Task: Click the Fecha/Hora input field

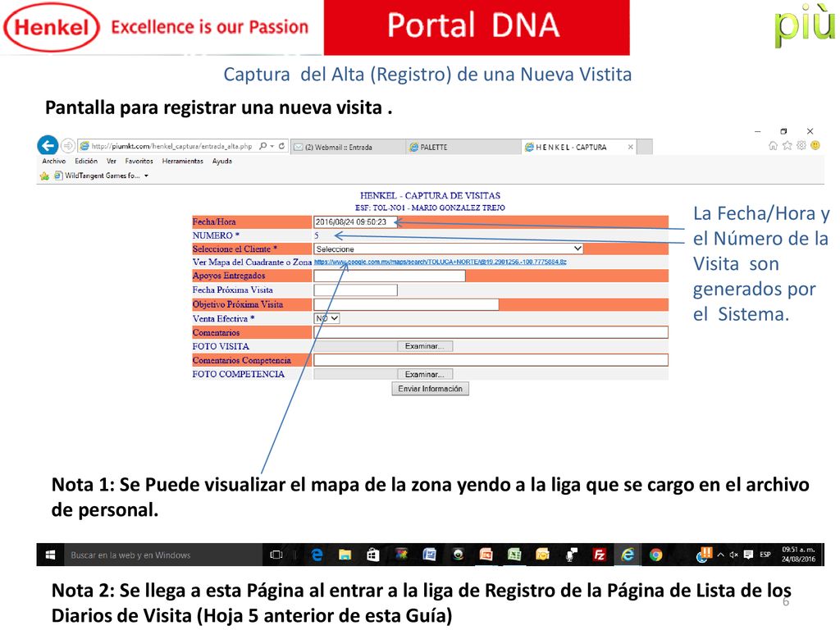Action: coord(355,221)
